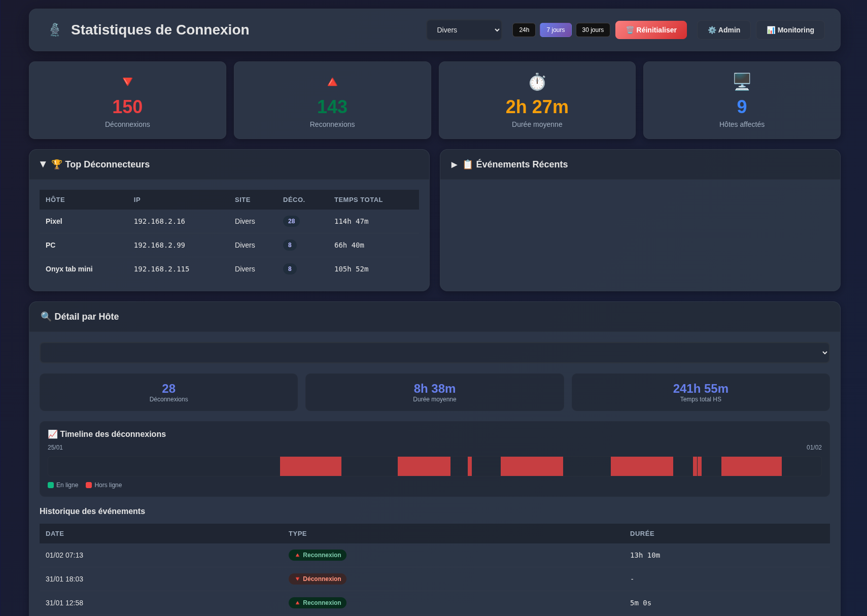Click the magnifying glass icon in Détail par Hôte
The width and height of the screenshot is (867, 616).
pyautogui.click(x=46, y=317)
